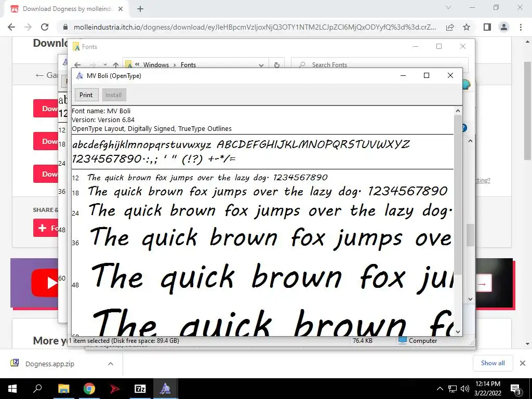Close the Download Dogness tab
Image resolution: width=532 pixels, height=399 pixels.
121,9
